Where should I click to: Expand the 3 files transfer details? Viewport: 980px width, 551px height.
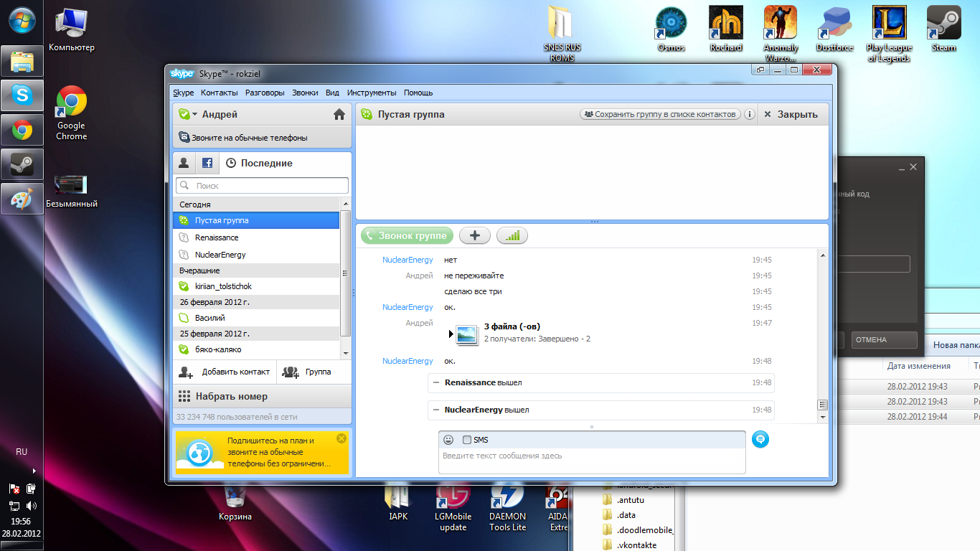pos(451,334)
